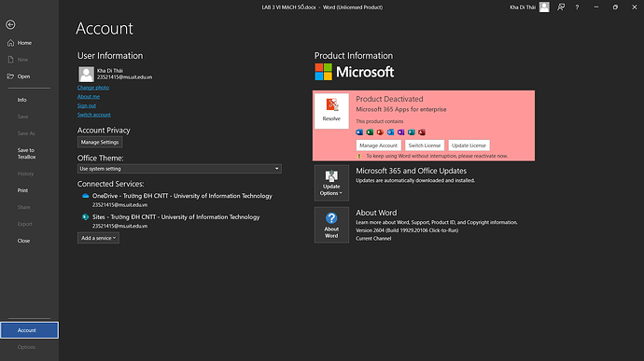The width and height of the screenshot is (644, 361).
Task: Select Close in the sidebar
Action: pyautogui.click(x=23, y=241)
